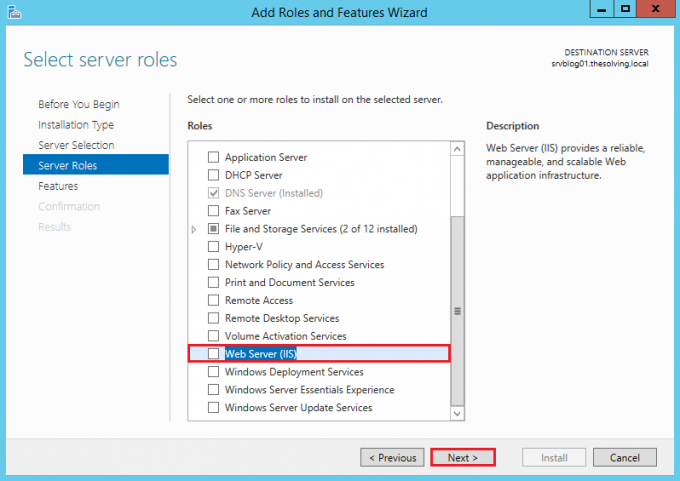
Task: Click the roles list scrollbar thumb
Action: [457, 310]
